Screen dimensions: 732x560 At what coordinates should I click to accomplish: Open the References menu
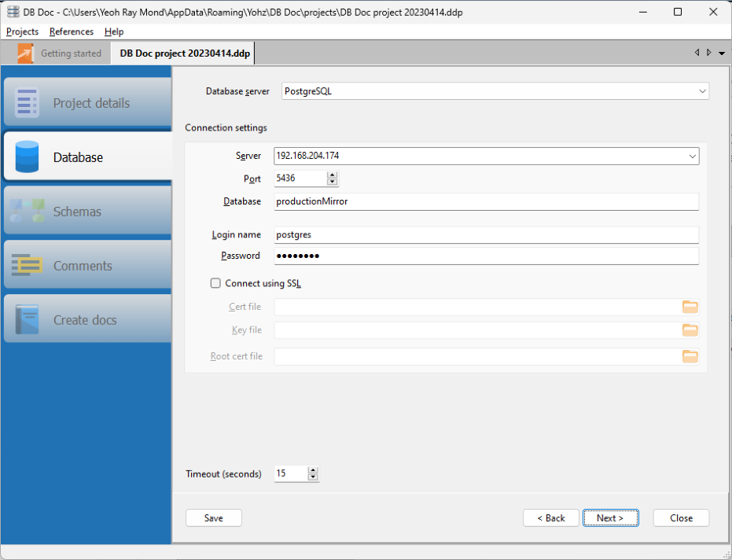pyautogui.click(x=71, y=31)
